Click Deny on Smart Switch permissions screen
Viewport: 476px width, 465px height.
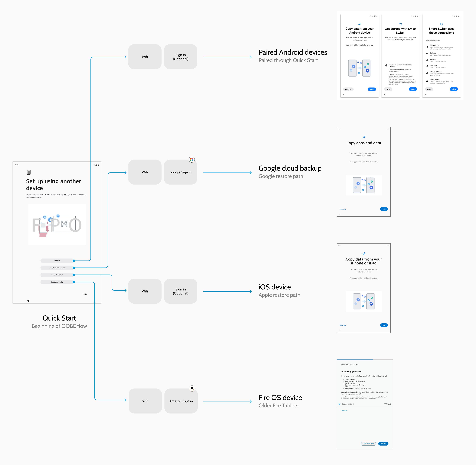429,89
